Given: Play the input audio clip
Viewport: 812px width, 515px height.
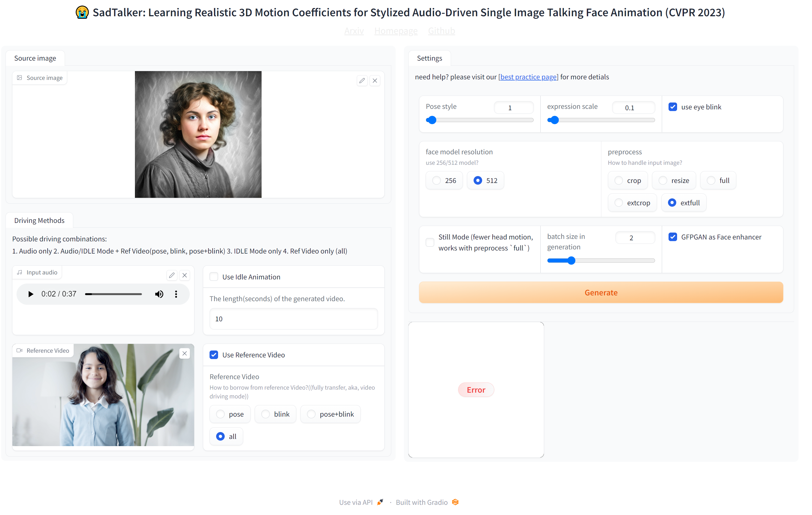Looking at the screenshot, I should pyautogui.click(x=31, y=294).
